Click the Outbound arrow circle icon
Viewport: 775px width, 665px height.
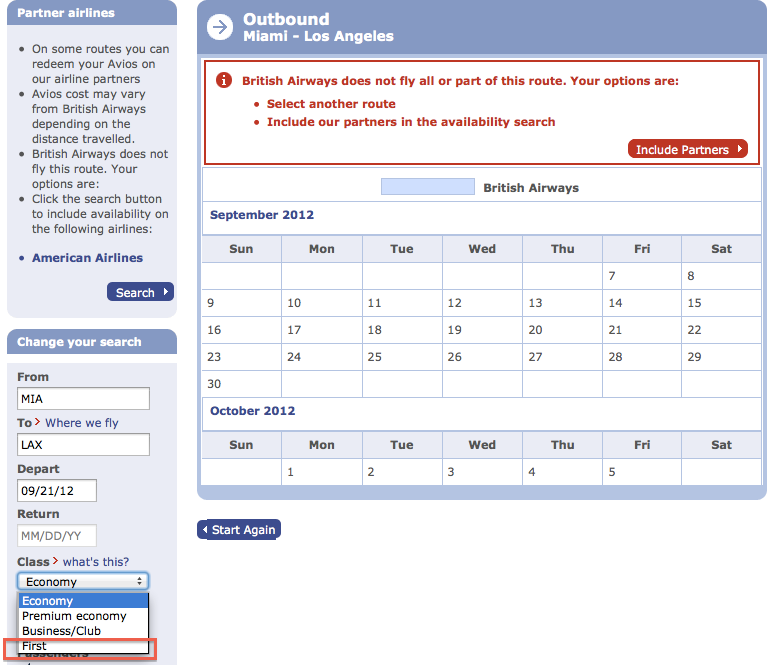219,27
